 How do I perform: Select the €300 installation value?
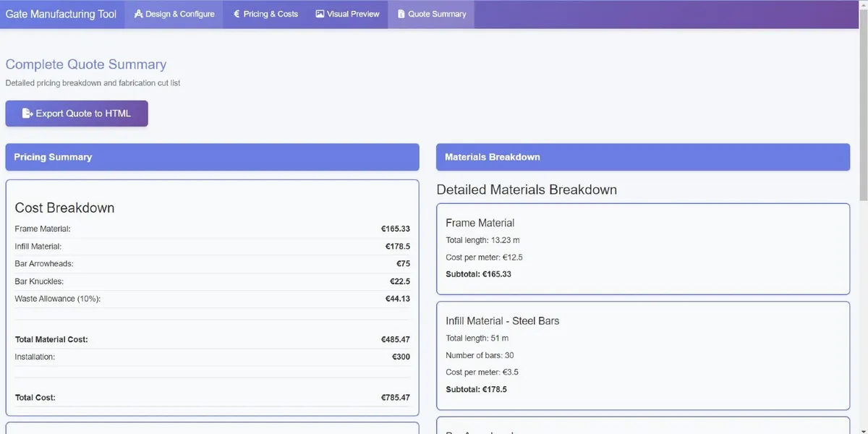401,357
